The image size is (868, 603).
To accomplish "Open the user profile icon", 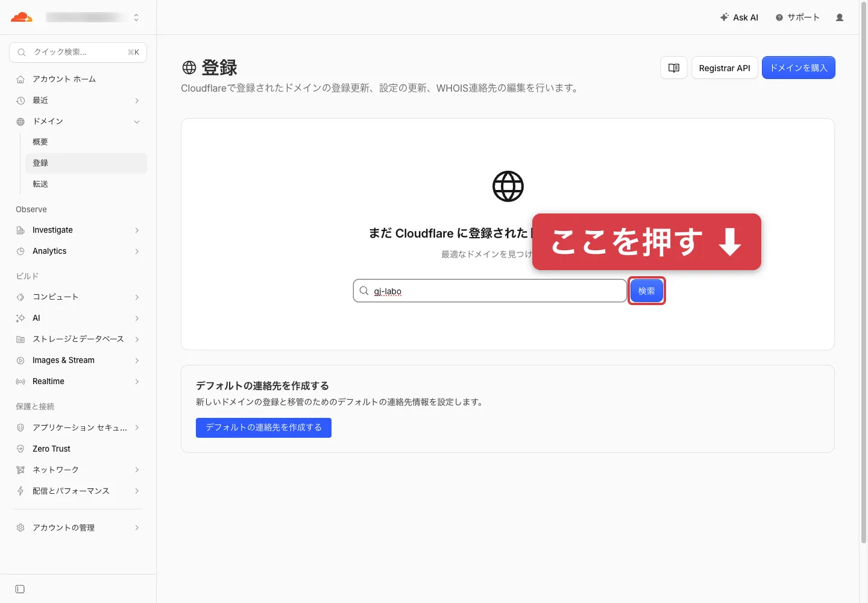I will coord(840,17).
